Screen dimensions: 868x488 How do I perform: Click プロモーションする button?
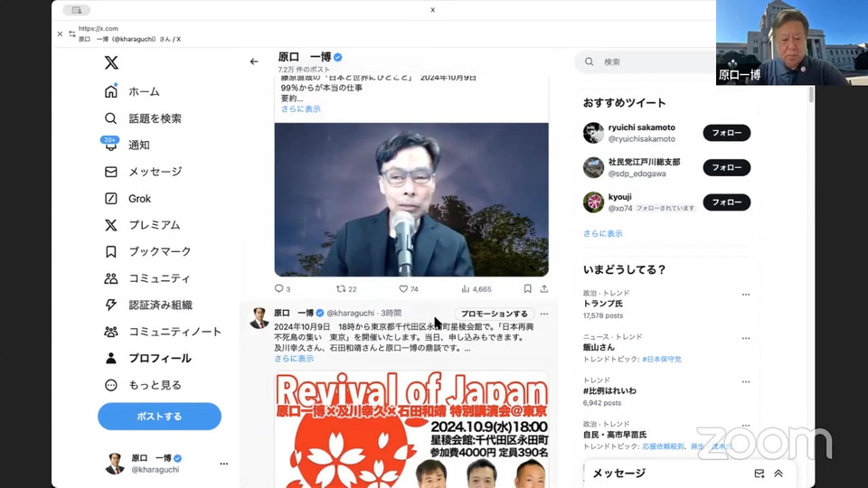pyautogui.click(x=495, y=314)
